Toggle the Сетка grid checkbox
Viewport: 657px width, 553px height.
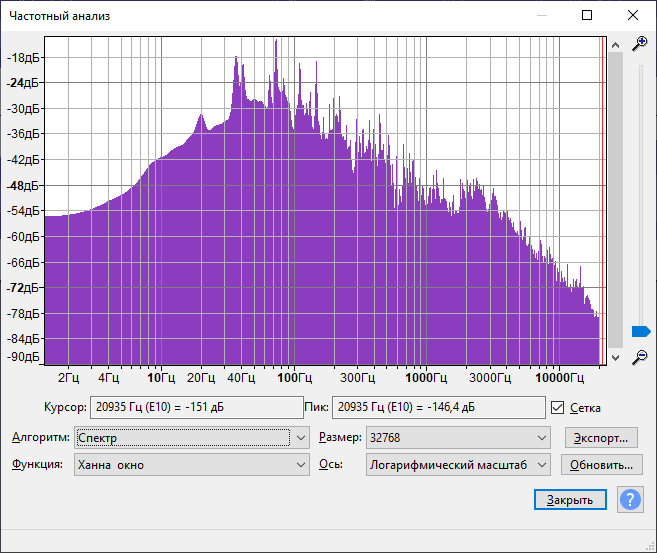(558, 408)
